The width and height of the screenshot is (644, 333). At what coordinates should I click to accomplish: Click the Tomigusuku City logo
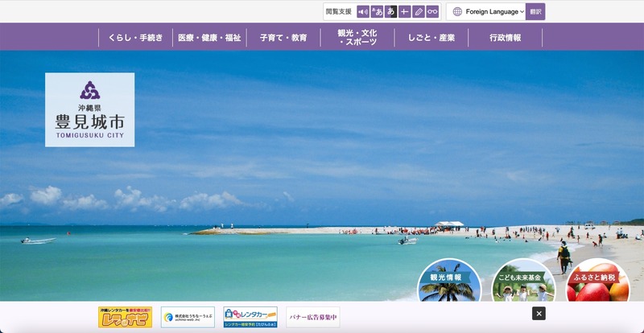pos(90,110)
